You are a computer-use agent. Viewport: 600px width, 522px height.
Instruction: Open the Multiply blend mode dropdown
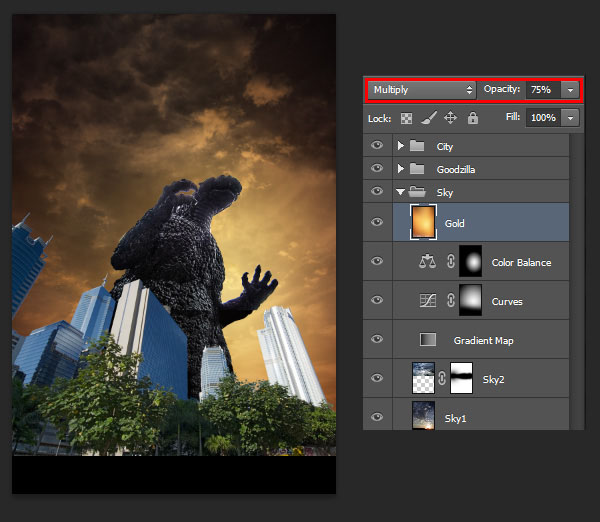click(x=422, y=90)
